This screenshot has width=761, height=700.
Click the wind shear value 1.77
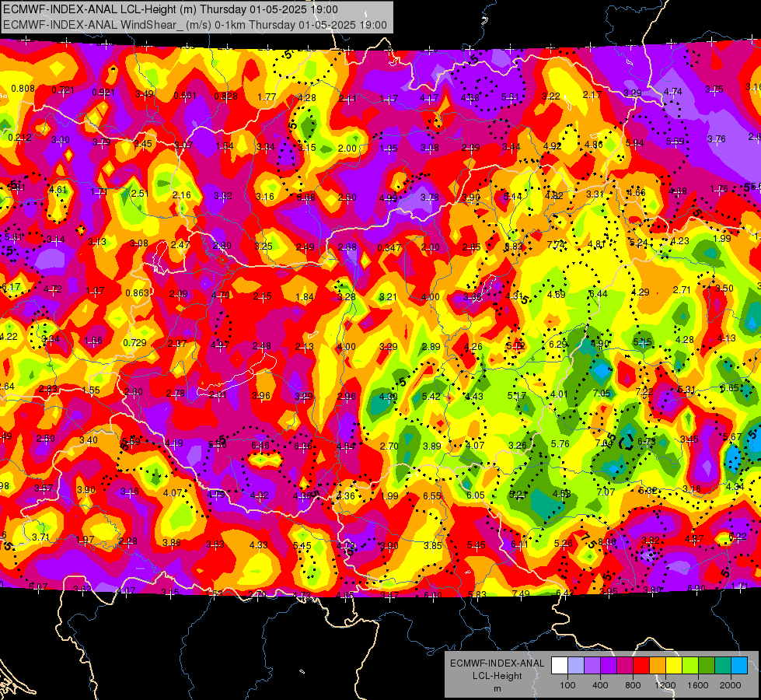267,97
